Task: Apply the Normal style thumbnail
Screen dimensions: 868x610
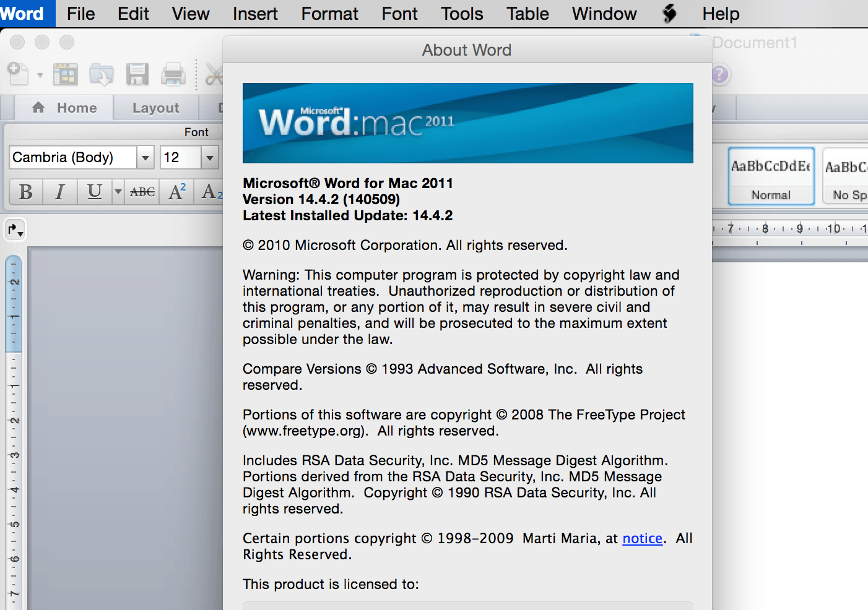Action: [x=771, y=176]
